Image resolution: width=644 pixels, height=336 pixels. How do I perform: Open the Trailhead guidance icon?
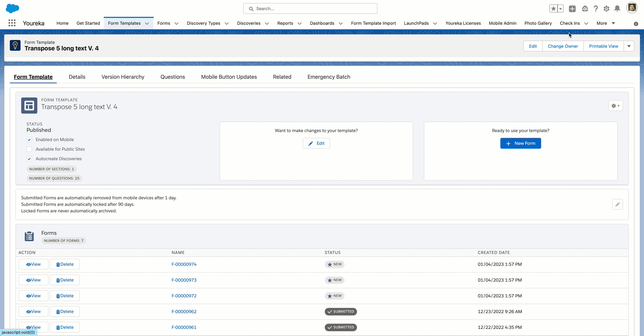click(x=585, y=9)
